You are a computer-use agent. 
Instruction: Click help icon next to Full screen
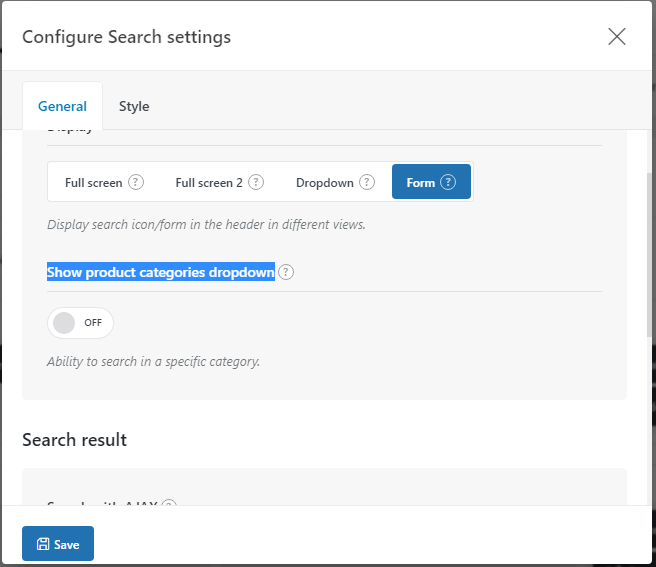tap(136, 182)
